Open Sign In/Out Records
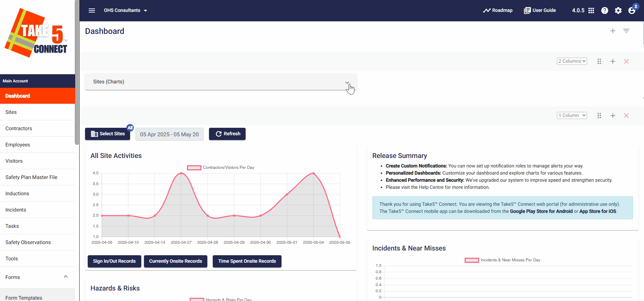 [x=115, y=261]
